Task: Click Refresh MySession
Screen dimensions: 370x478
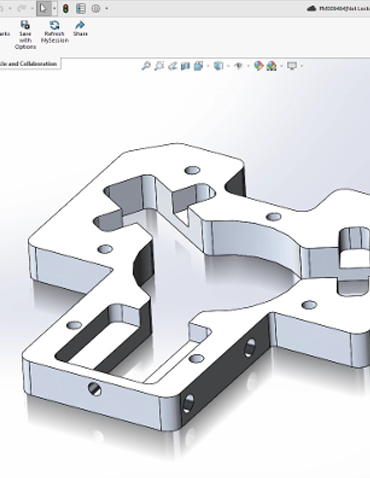Action: (x=54, y=32)
